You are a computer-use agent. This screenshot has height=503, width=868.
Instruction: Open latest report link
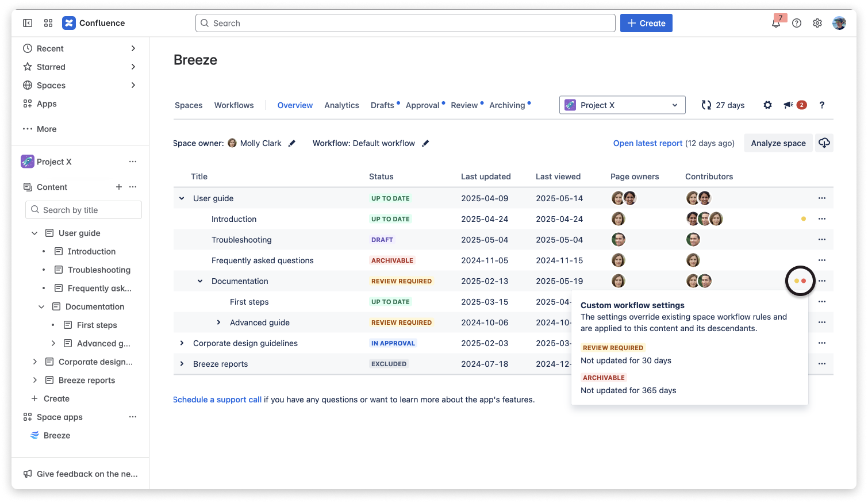[x=648, y=143]
